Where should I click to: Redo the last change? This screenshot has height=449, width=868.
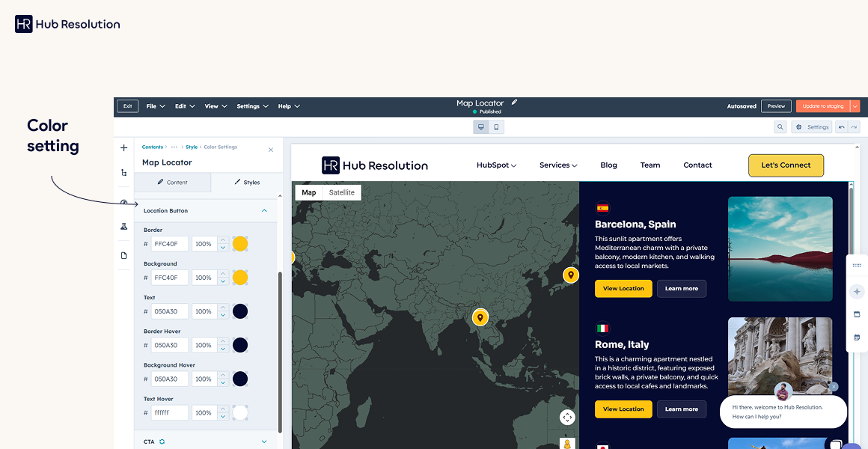click(855, 127)
